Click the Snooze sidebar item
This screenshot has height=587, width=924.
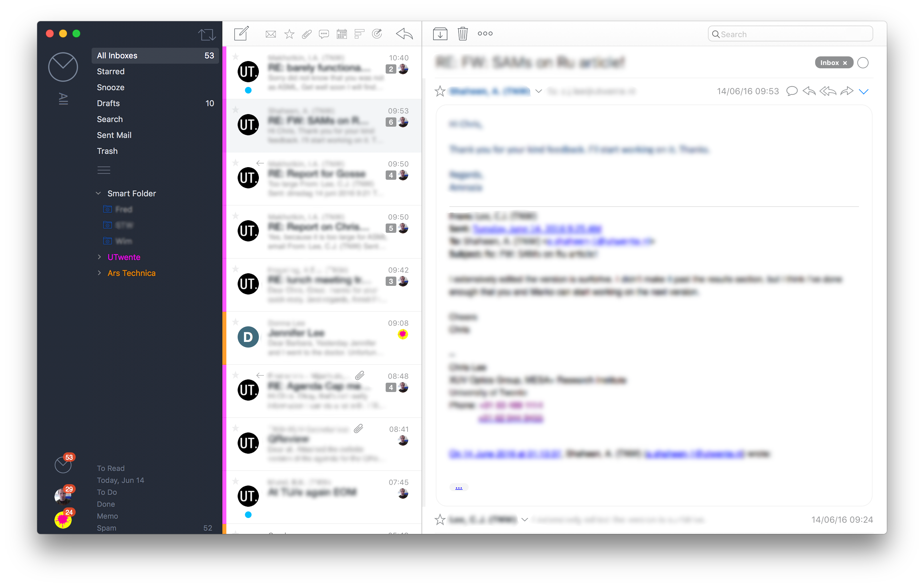(x=111, y=88)
